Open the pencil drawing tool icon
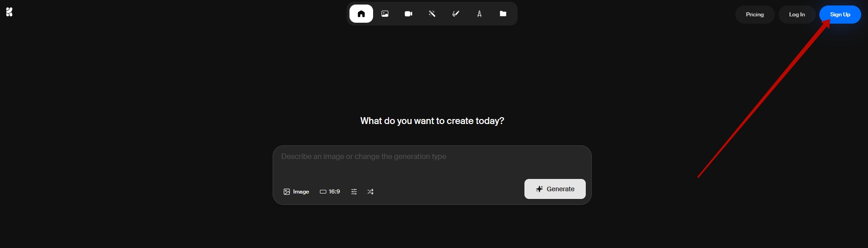Image resolution: width=868 pixels, height=248 pixels. click(x=456, y=14)
